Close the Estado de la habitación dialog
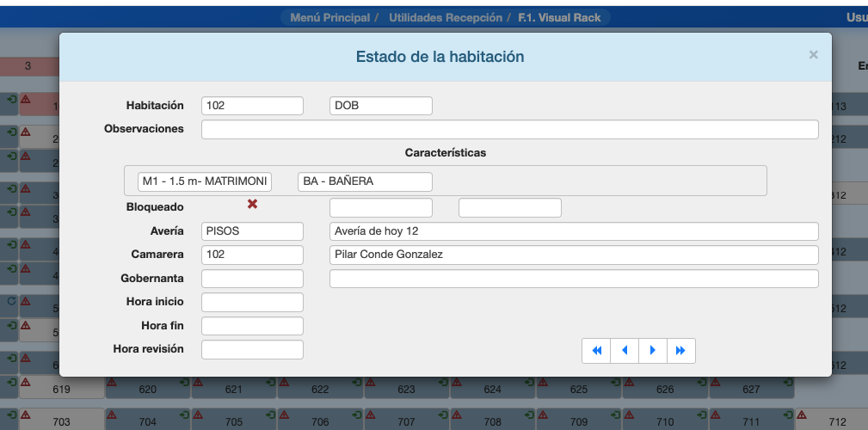The height and width of the screenshot is (430, 868). (x=813, y=55)
